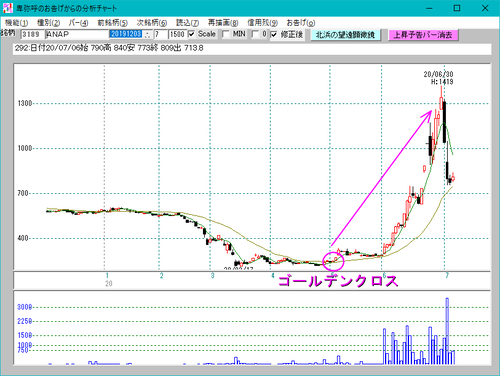Click month marker 3 on time axis

(212, 276)
